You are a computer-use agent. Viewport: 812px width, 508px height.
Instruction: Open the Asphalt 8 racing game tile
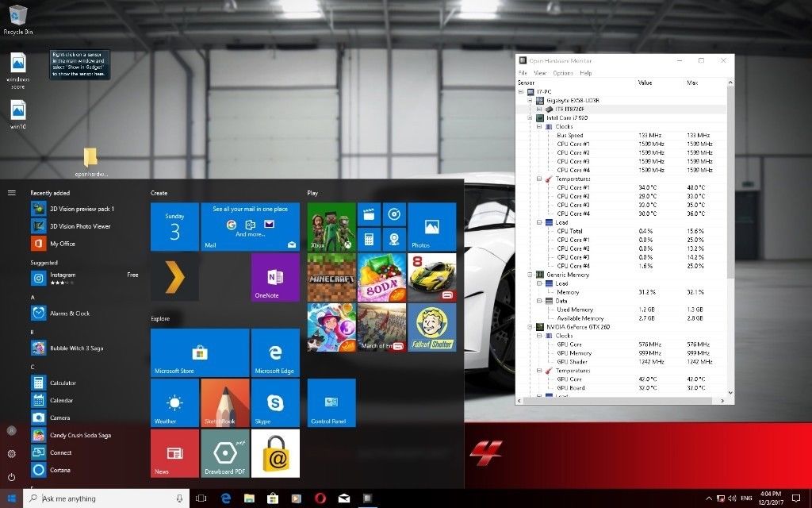tap(432, 277)
